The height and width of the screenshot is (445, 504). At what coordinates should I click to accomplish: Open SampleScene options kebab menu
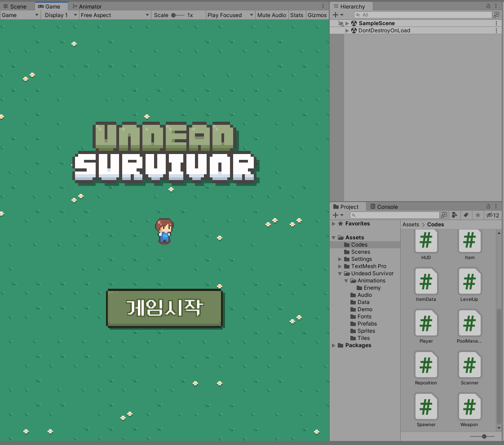(496, 23)
